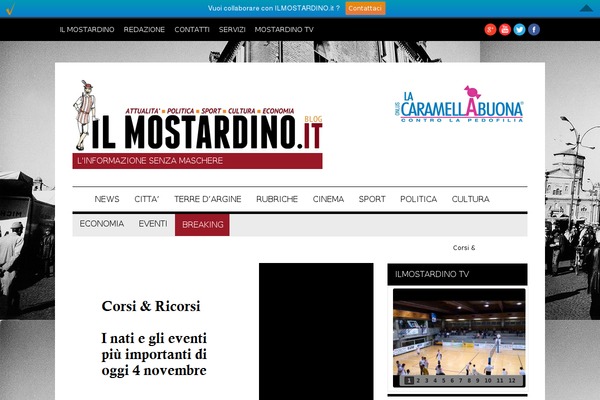The height and width of the screenshot is (400, 600).
Task: Go to slide 12 in TV pager
Action: click(x=512, y=380)
